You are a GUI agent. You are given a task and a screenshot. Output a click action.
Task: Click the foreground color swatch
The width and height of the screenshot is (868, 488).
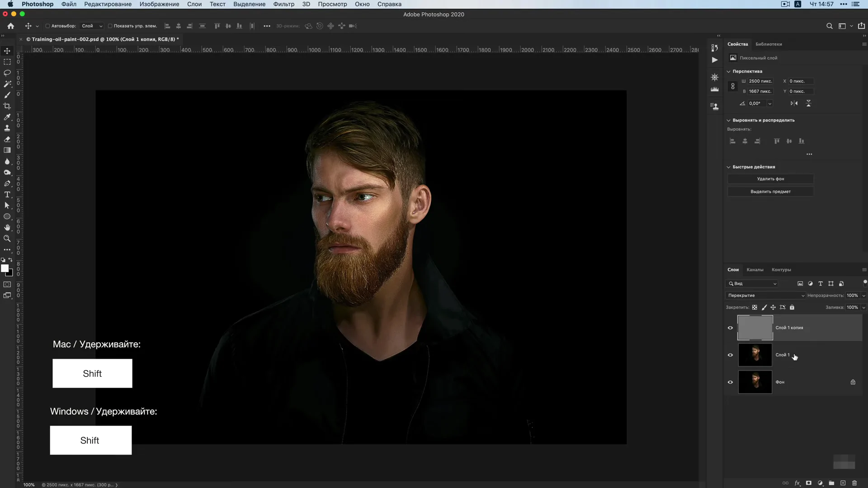(5, 268)
